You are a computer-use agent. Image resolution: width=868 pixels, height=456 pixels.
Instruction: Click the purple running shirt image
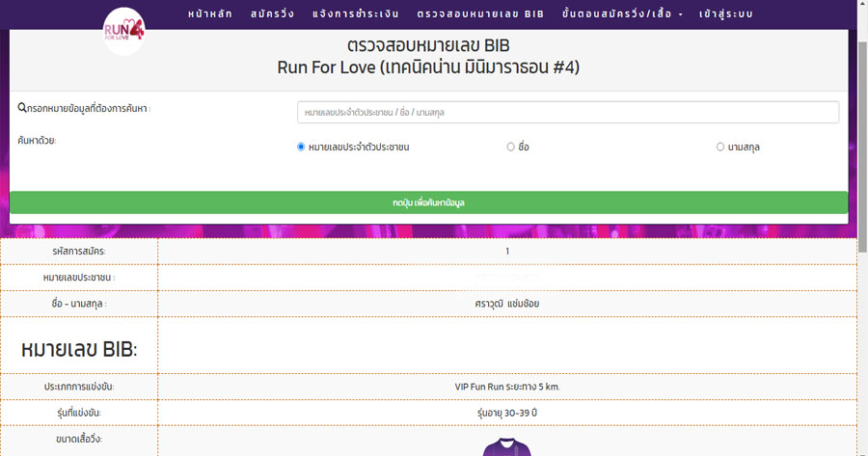coord(507,445)
